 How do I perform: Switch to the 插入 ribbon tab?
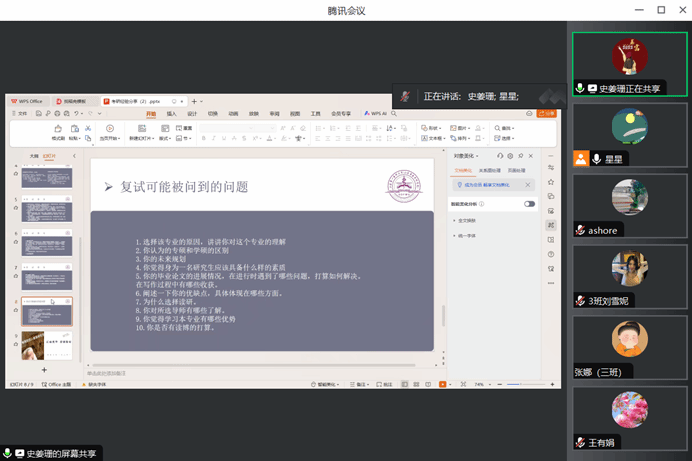171,114
